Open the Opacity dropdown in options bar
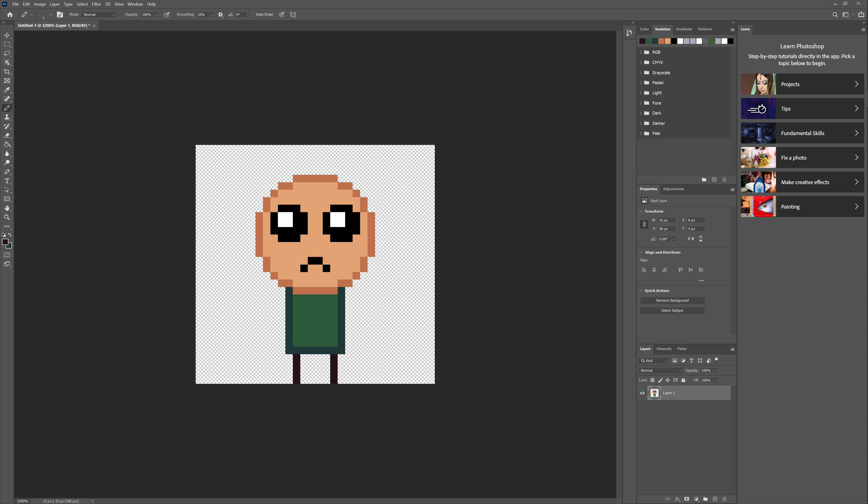 click(156, 14)
